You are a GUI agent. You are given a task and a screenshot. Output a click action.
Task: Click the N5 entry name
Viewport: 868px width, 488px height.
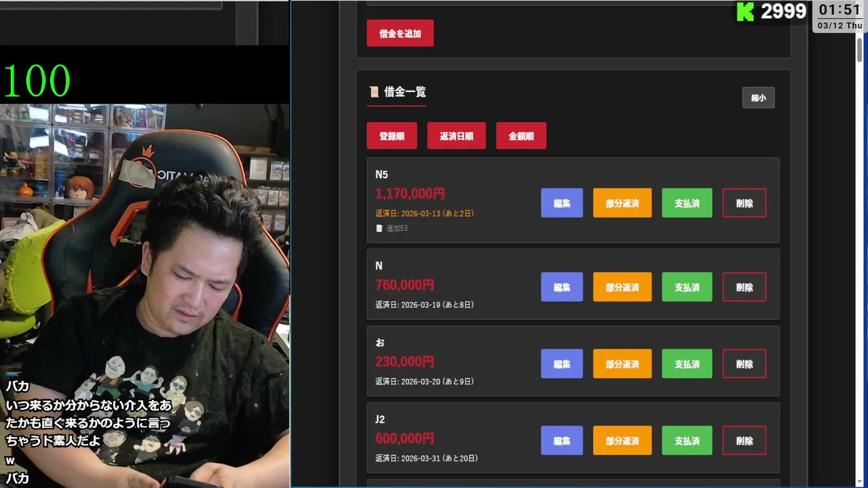[x=381, y=175]
